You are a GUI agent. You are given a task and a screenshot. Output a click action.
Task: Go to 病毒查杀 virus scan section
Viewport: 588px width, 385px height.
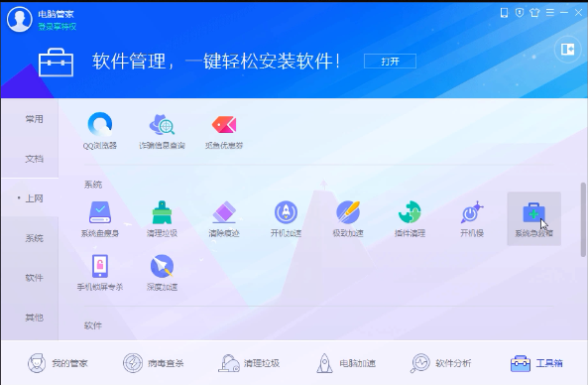[x=154, y=363]
